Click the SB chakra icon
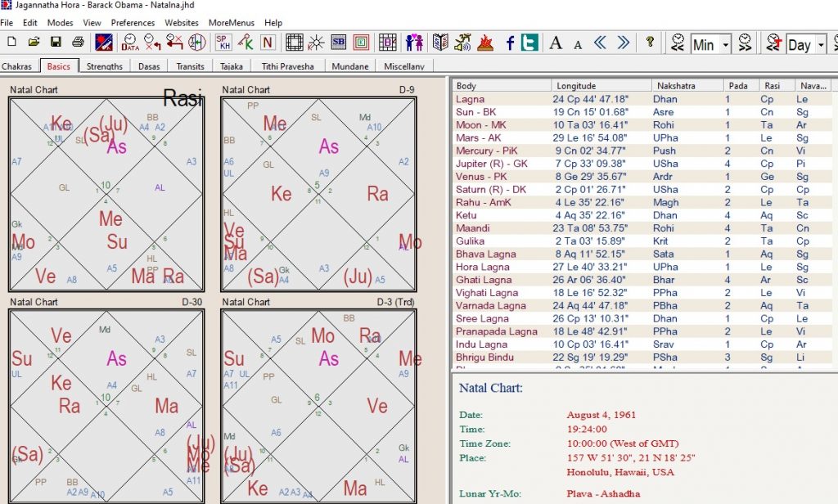 pos(338,43)
